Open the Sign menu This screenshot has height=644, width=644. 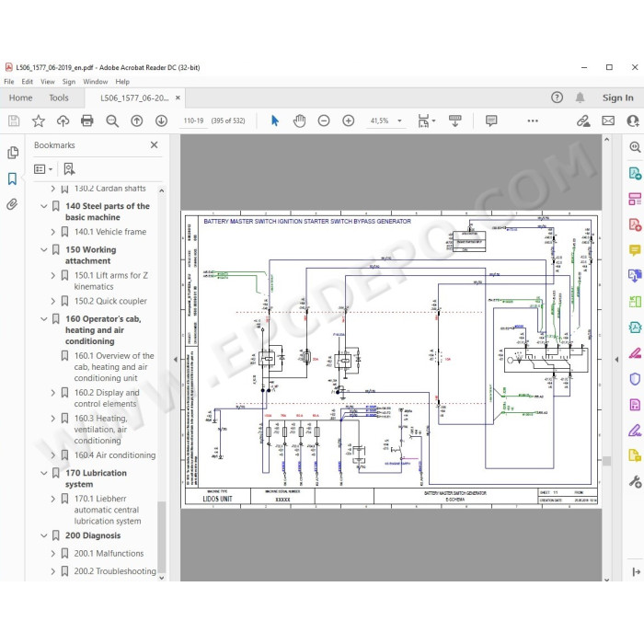(69, 82)
